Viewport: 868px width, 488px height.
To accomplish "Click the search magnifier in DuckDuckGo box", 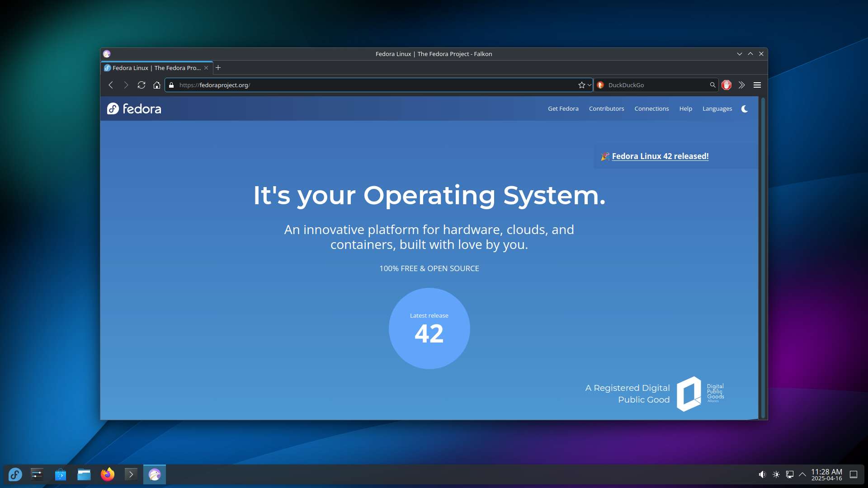I will click(712, 85).
